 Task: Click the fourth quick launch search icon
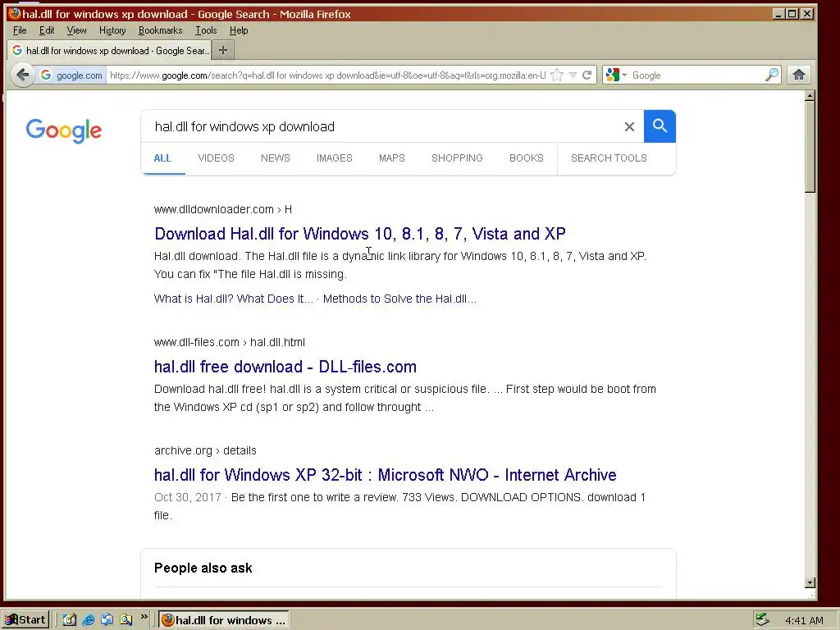(x=126, y=620)
